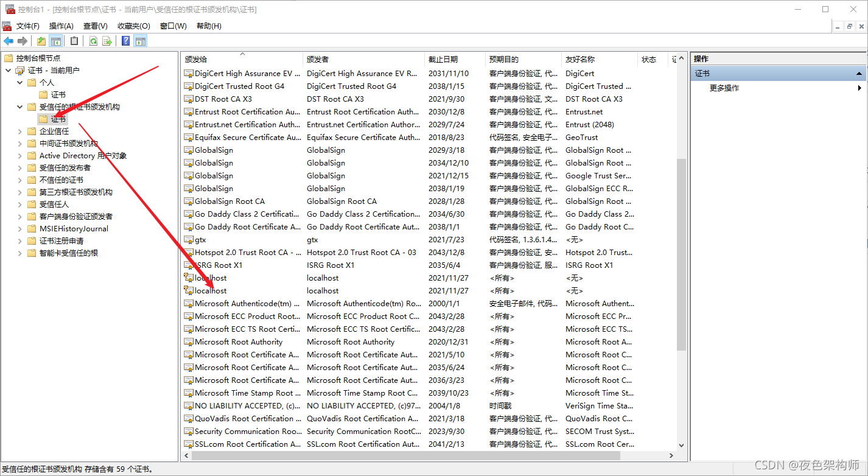Click the gtx certificate icon

click(x=189, y=239)
